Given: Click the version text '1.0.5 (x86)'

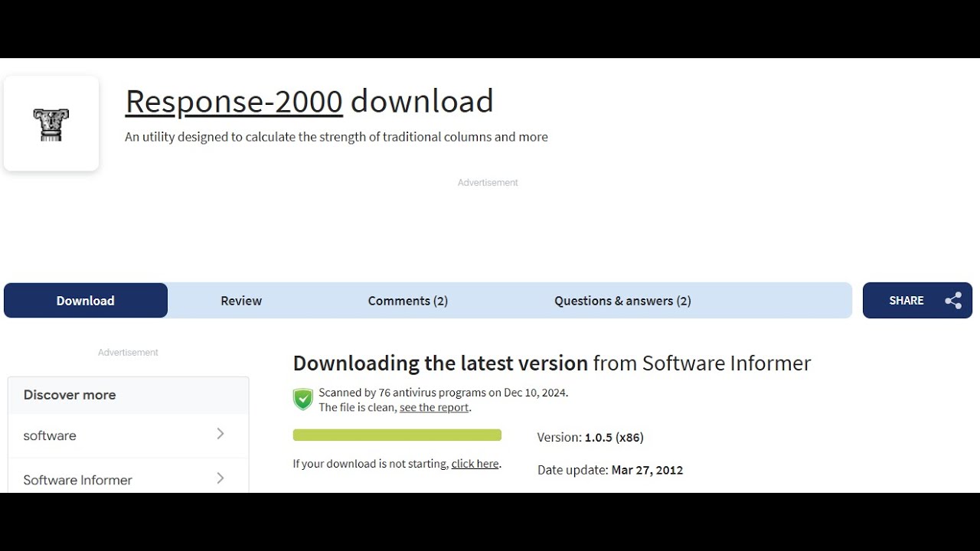Looking at the screenshot, I should point(614,438).
